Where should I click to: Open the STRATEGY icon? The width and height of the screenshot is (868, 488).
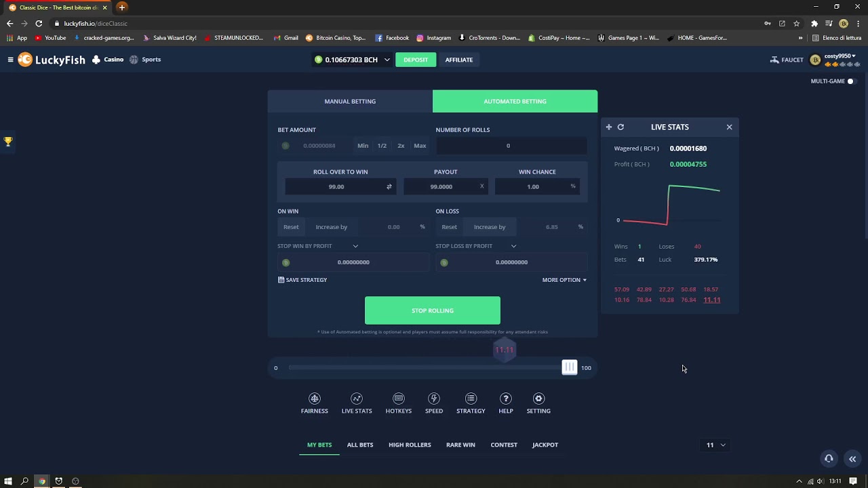pos(471,403)
